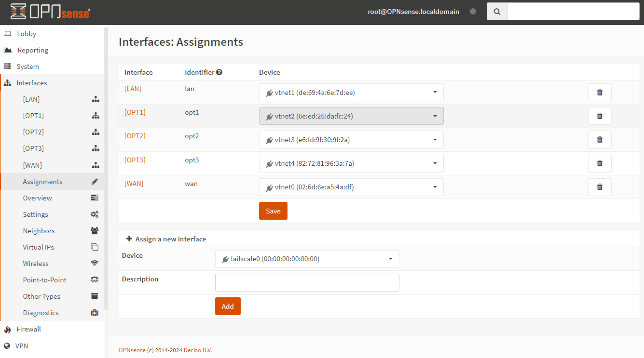Click the Lobby laptop icon
Screen dimensions: 644x358
click(8, 34)
